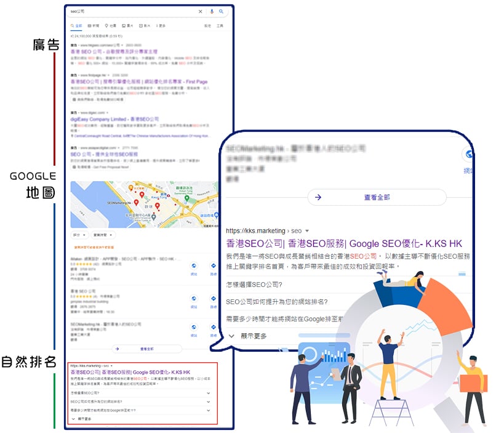
Task: Click the large 顯示更多 chevron
Action: point(231,336)
